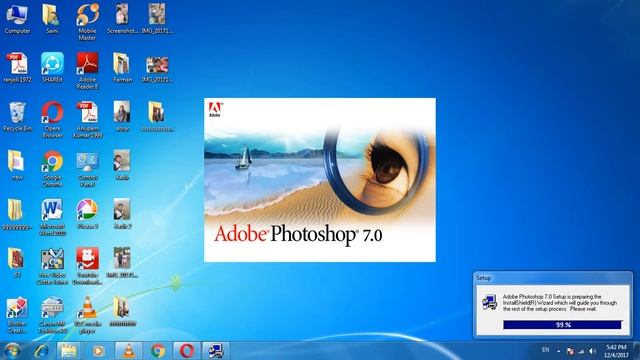This screenshot has width=640, height=360.
Task: Launch the Microsoft Word 2010 shortcut
Action: coord(52,217)
